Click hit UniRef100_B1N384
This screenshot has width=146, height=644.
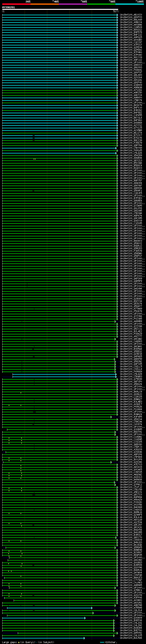coord(131,628)
